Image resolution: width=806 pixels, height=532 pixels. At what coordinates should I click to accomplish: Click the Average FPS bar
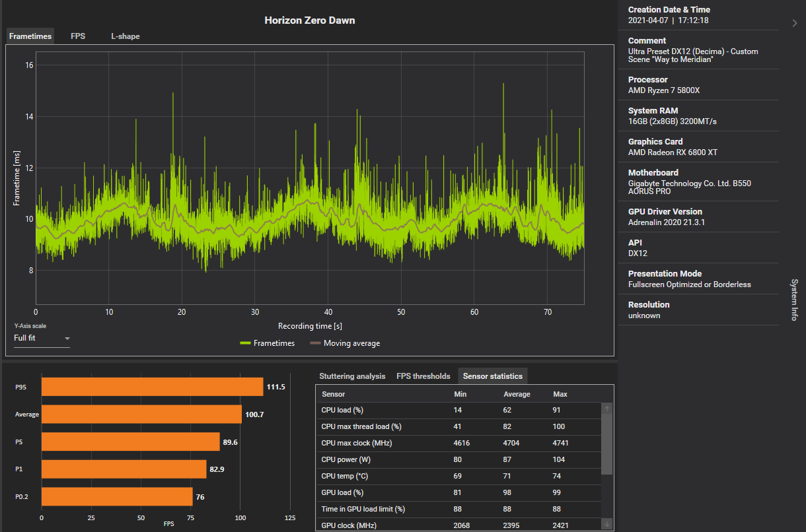coord(141,415)
